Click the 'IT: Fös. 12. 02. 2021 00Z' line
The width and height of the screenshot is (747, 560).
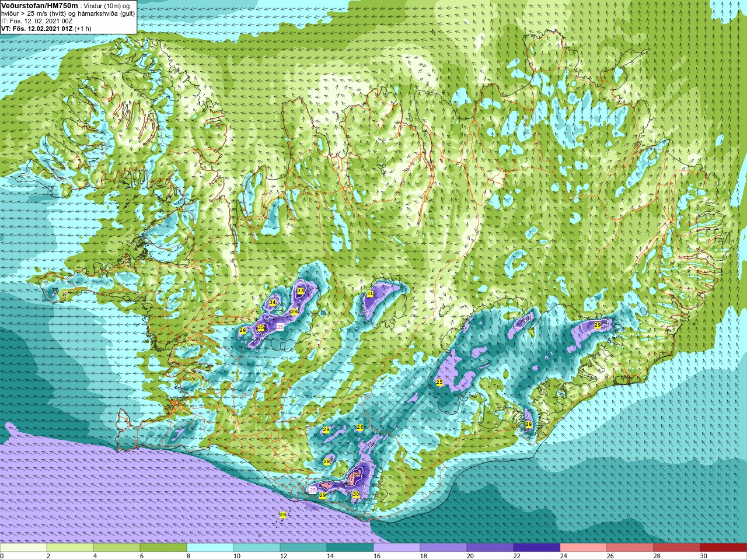pos(37,20)
